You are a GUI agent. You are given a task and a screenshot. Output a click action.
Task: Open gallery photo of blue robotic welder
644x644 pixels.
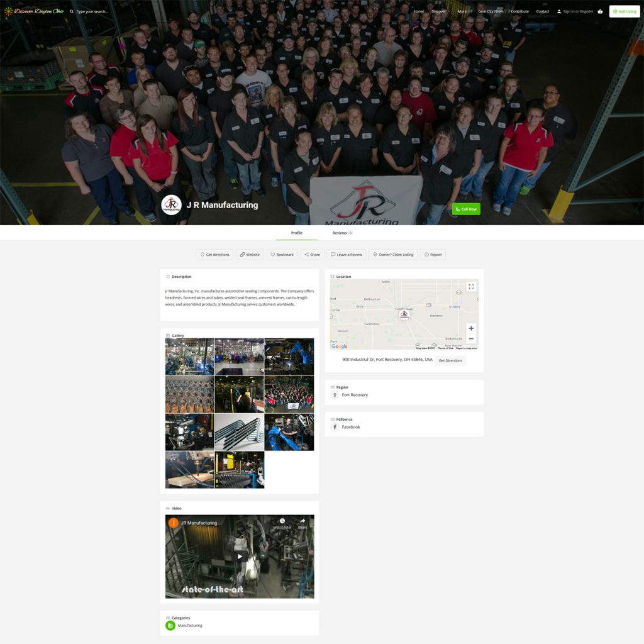click(x=289, y=357)
